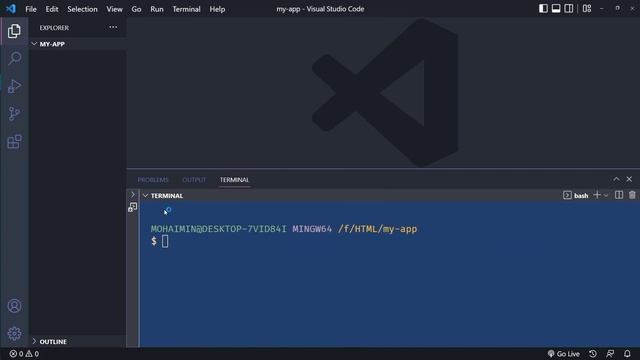Click the icon below terminal chevron
640x360 pixels.
pos(133,207)
